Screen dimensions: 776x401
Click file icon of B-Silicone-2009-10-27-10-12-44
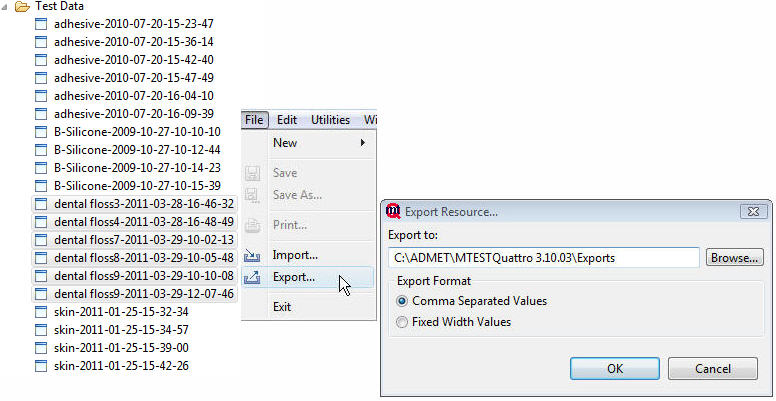(x=41, y=150)
